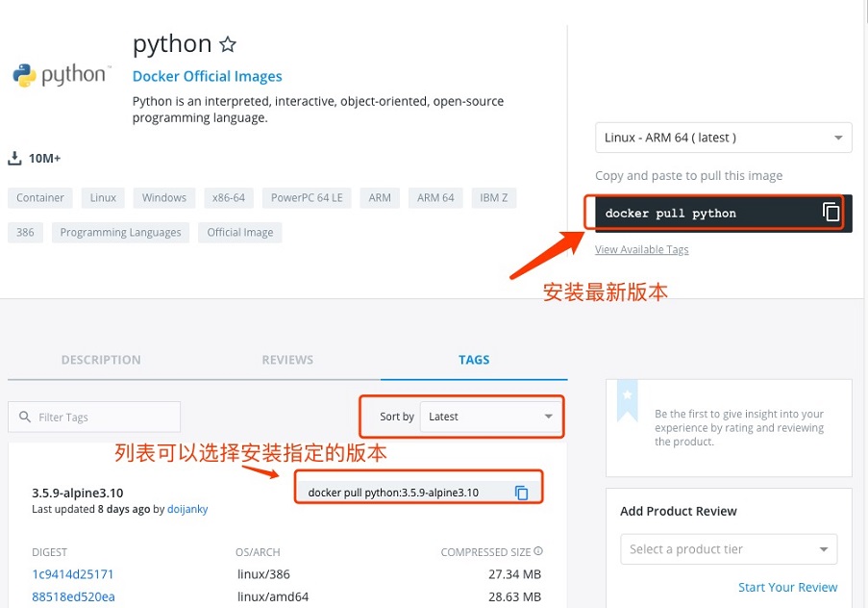Copy the python:3.5.9-alpine3.10 pull command
This screenshot has height=608, width=868.
[521, 492]
